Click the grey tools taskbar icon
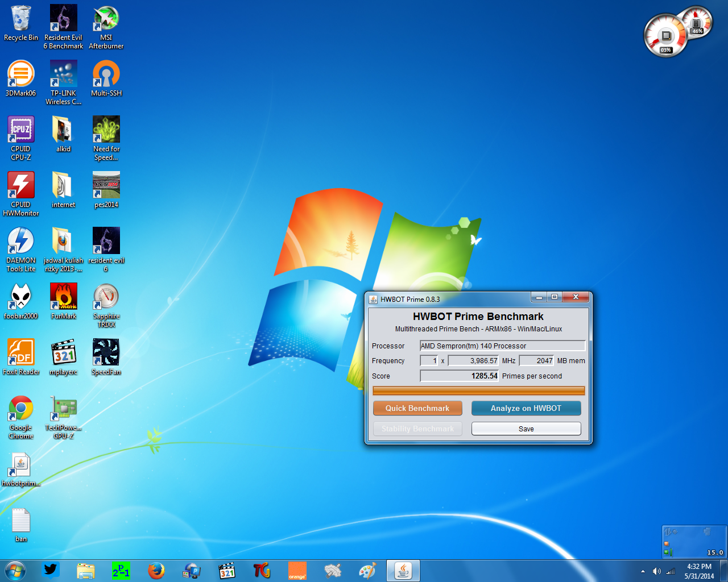The image size is (728, 582). [x=333, y=571]
